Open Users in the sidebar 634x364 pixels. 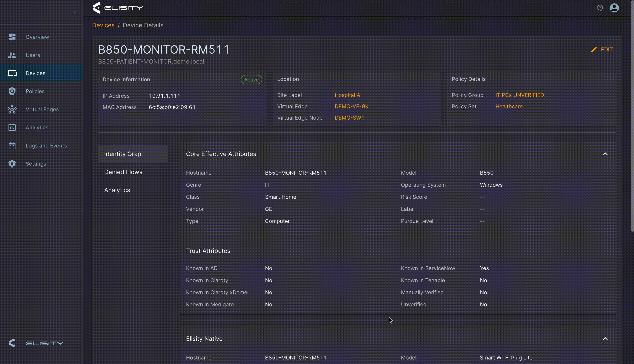[x=41, y=55]
